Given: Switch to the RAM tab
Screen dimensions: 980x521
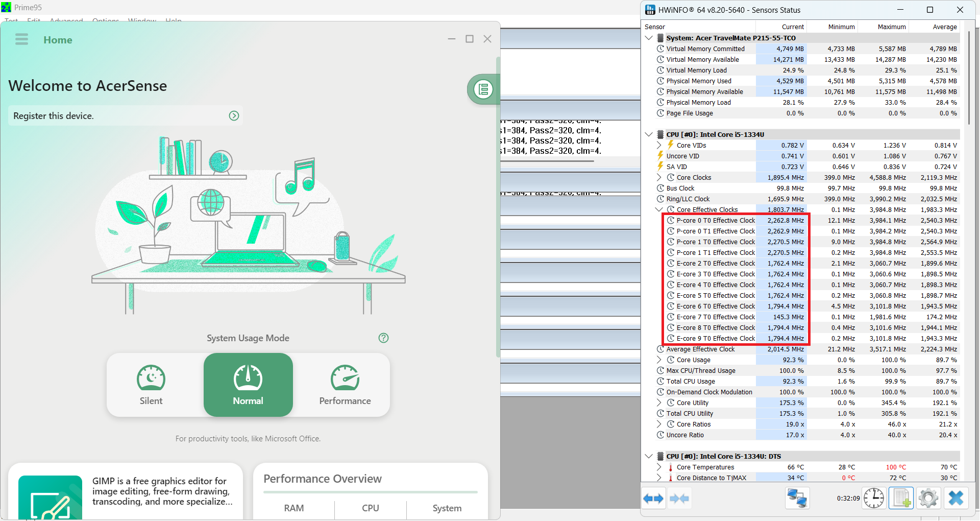Looking at the screenshot, I should pos(294,508).
